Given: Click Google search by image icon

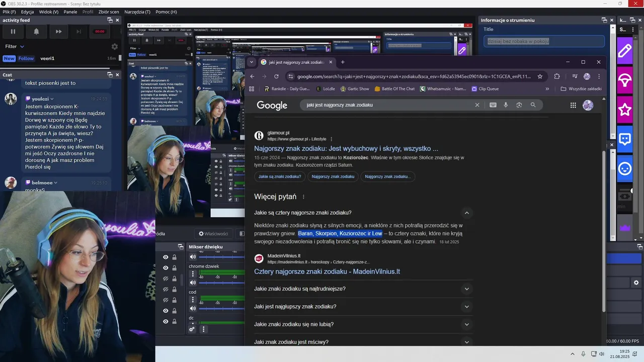Looking at the screenshot, I should [519, 105].
